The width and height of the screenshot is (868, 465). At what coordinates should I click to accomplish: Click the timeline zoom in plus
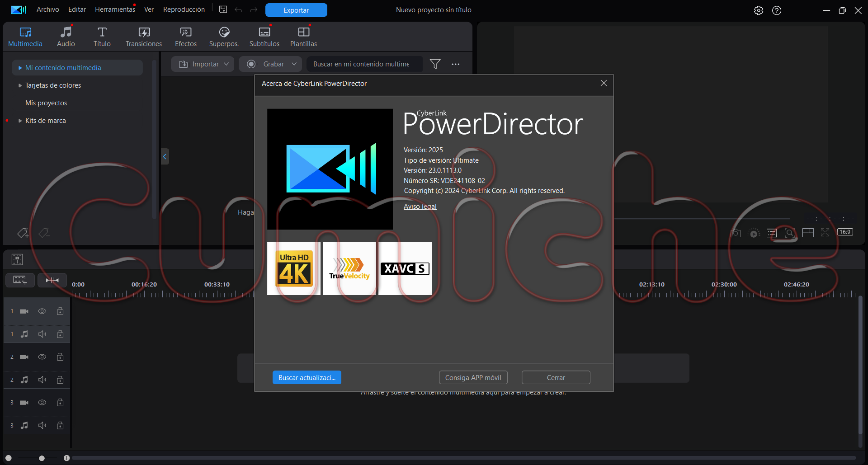click(x=66, y=458)
